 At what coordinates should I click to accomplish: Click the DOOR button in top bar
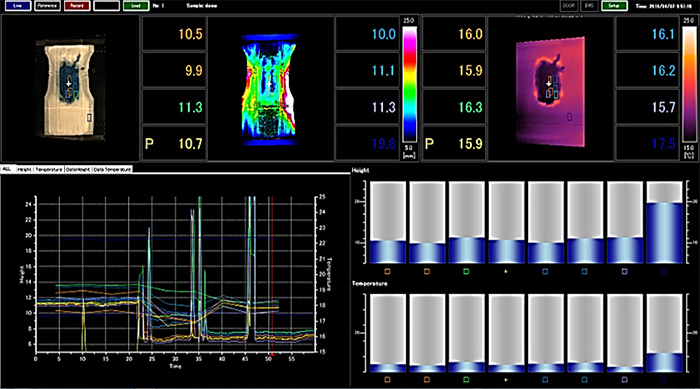[569, 6]
